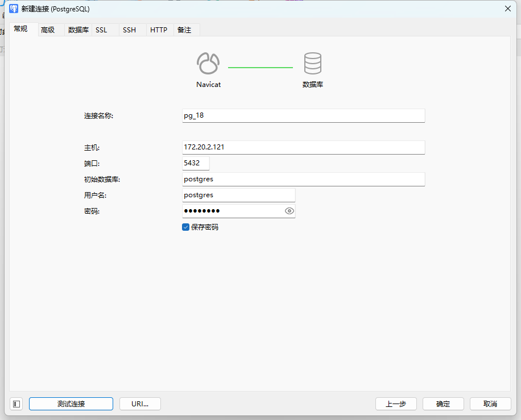
Task: Close the 新建连接 dialog
Action: click(508, 9)
